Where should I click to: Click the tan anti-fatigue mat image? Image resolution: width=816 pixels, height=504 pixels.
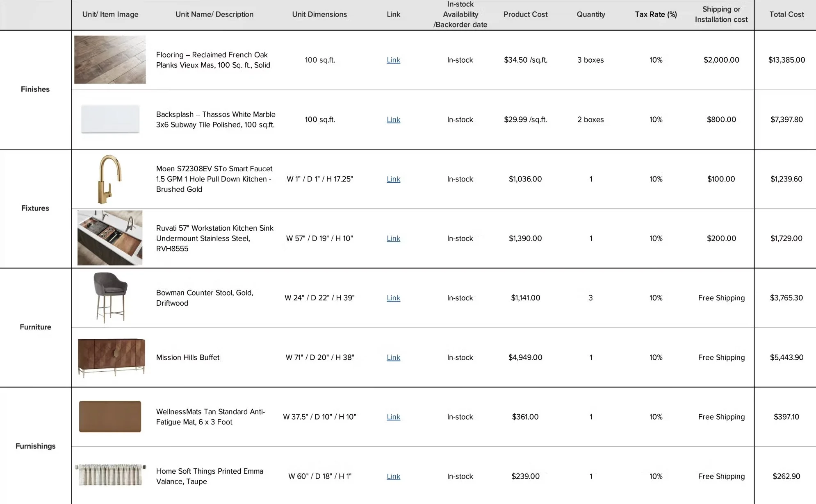[x=110, y=416]
